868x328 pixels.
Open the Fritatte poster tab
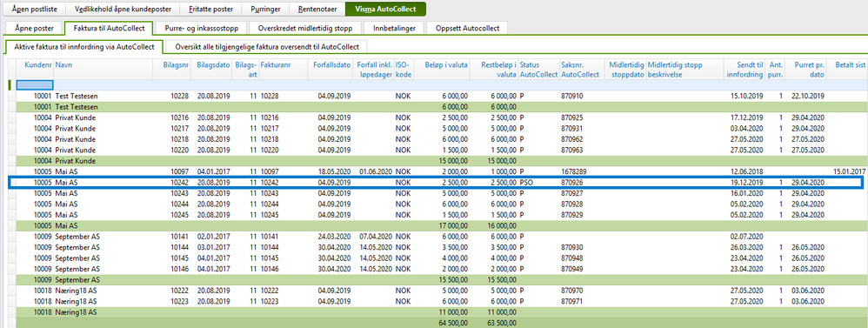(x=210, y=10)
